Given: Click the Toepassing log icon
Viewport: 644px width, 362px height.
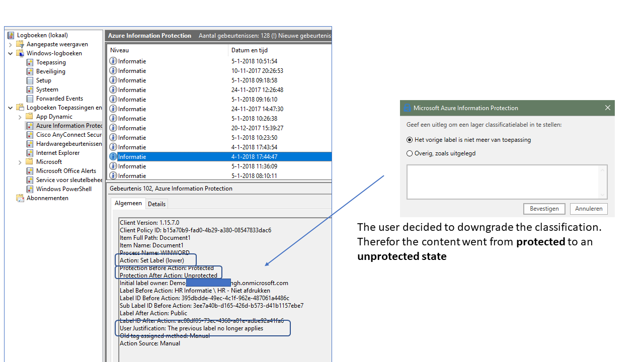Looking at the screenshot, I should click(x=30, y=62).
